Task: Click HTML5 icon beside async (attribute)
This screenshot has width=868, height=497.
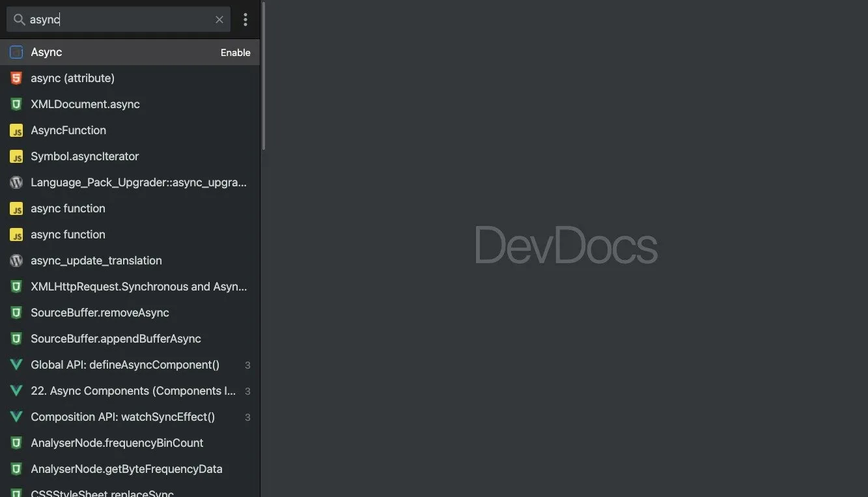Action: [x=16, y=78]
